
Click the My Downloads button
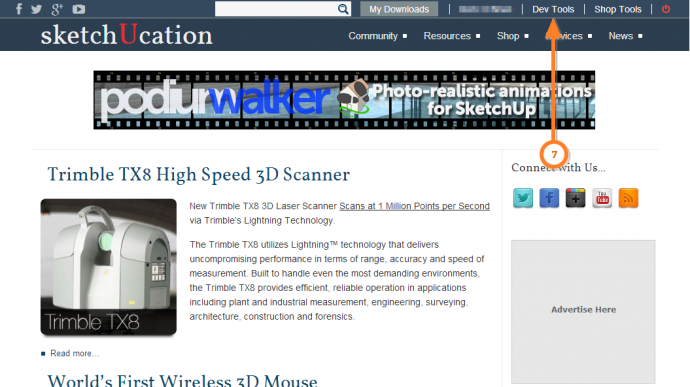tap(399, 9)
